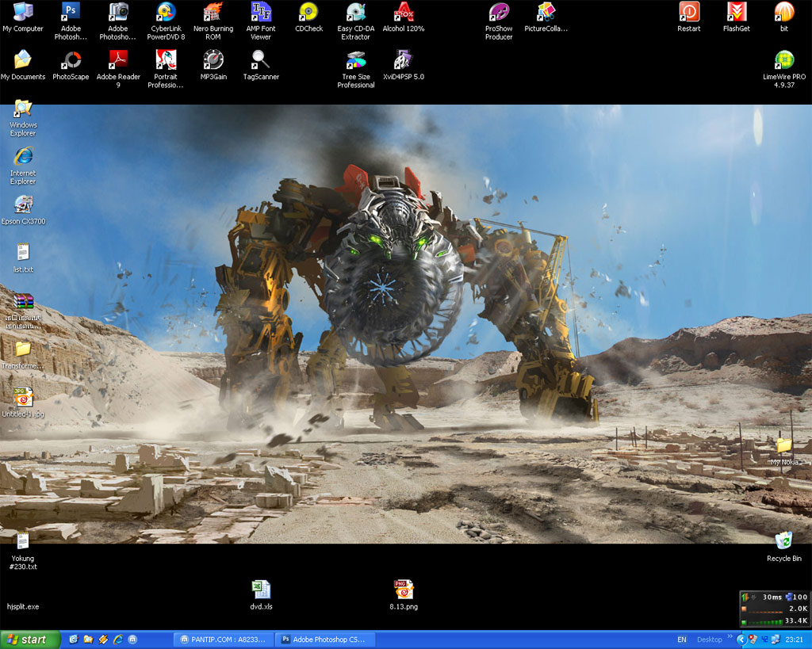Click the hjsplit.exe file label
This screenshot has height=649, width=812.
[x=23, y=606]
